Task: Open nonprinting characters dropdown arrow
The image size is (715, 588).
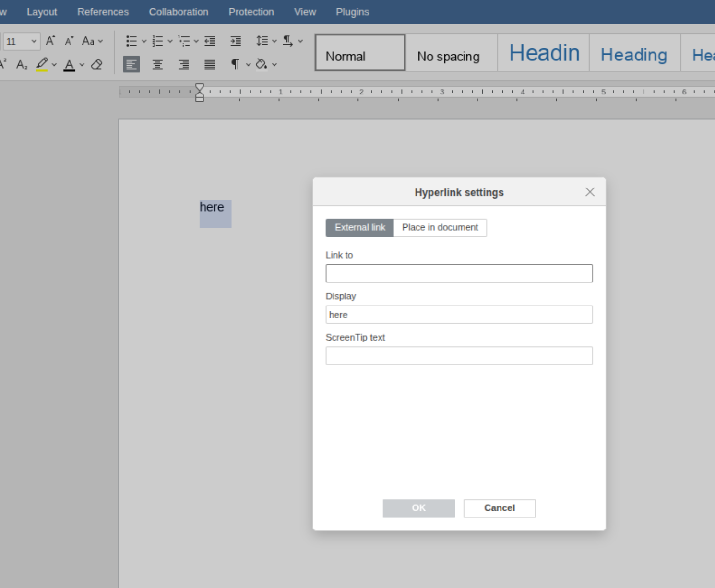Action: click(249, 64)
